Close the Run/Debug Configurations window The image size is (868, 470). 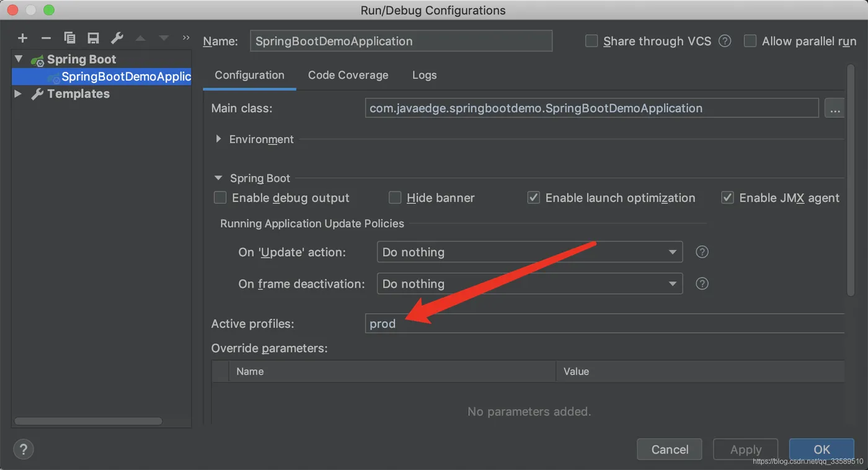point(12,10)
